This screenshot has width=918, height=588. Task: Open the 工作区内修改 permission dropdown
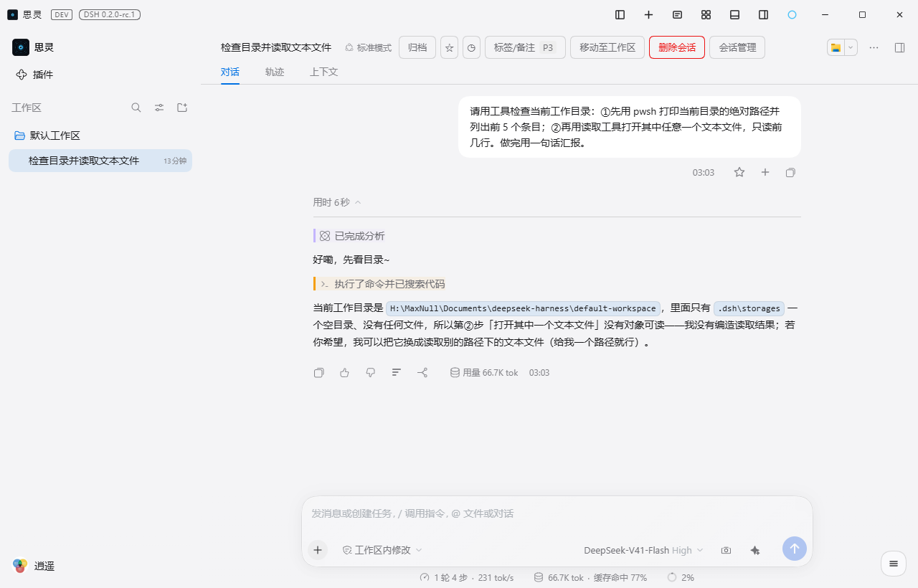click(382, 550)
